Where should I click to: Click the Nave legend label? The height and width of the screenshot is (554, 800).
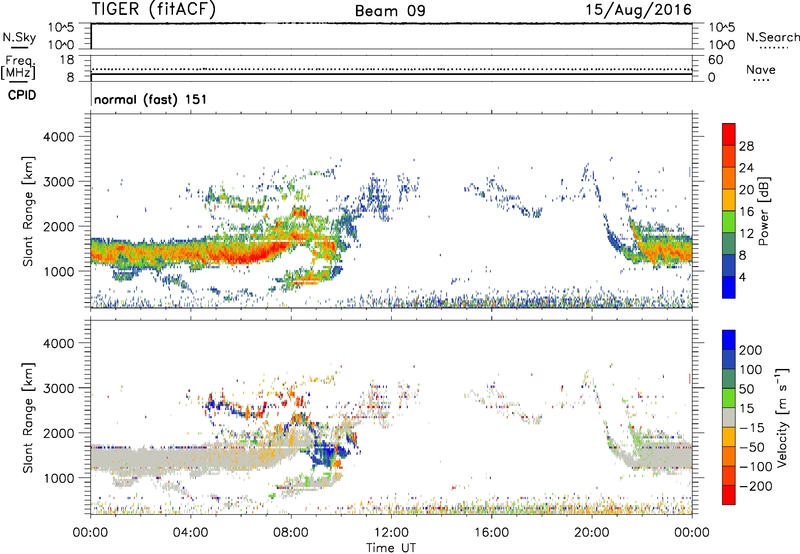[x=761, y=69]
